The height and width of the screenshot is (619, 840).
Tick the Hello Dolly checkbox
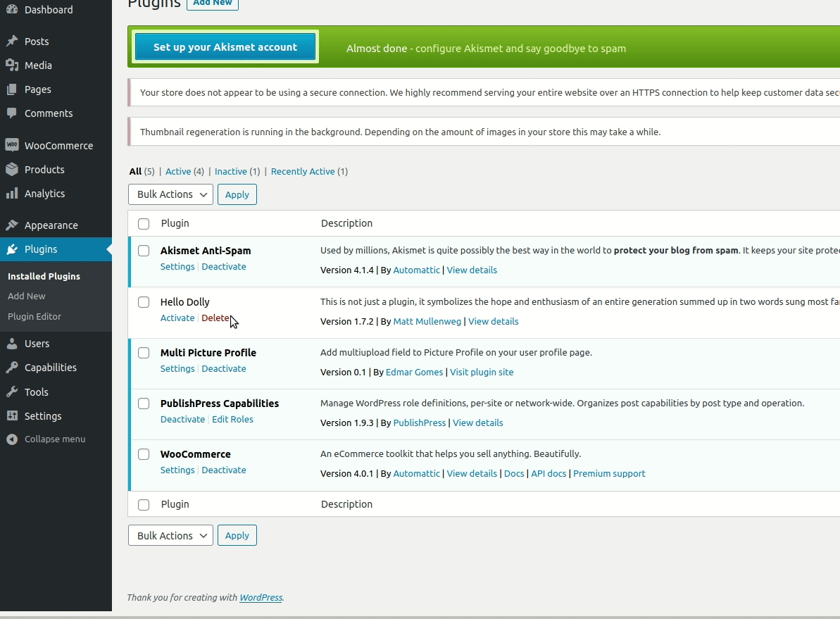(144, 302)
